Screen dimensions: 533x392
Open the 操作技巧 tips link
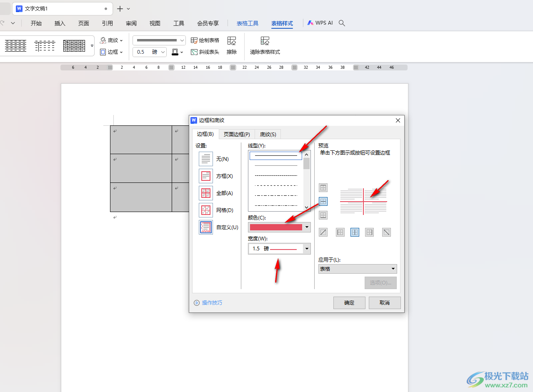coord(208,303)
